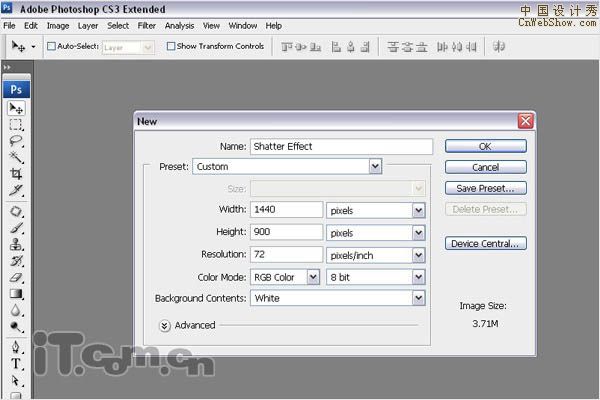Select the Crop tool
The width and height of the screenshot is (600, 400).
[x=16, y=174]
